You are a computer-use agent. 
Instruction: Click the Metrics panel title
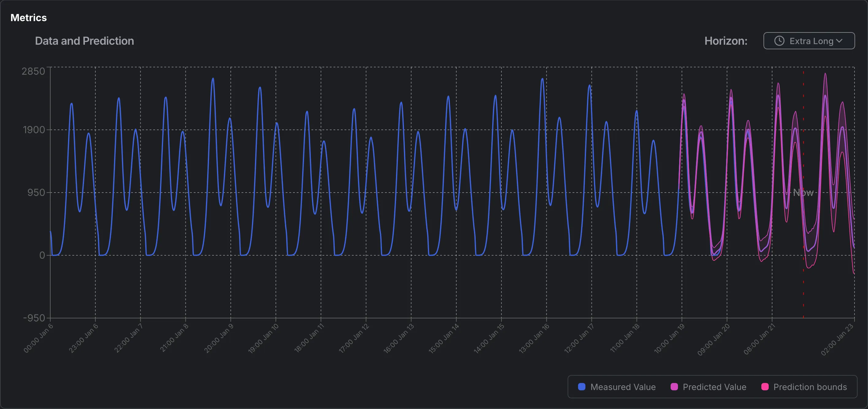tap(28, 17)
